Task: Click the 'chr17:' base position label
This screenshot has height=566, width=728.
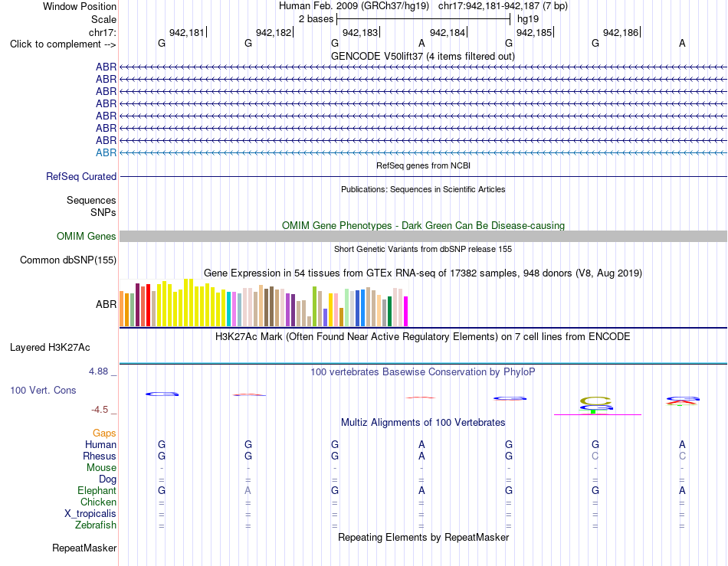Action: click(103, 32)
